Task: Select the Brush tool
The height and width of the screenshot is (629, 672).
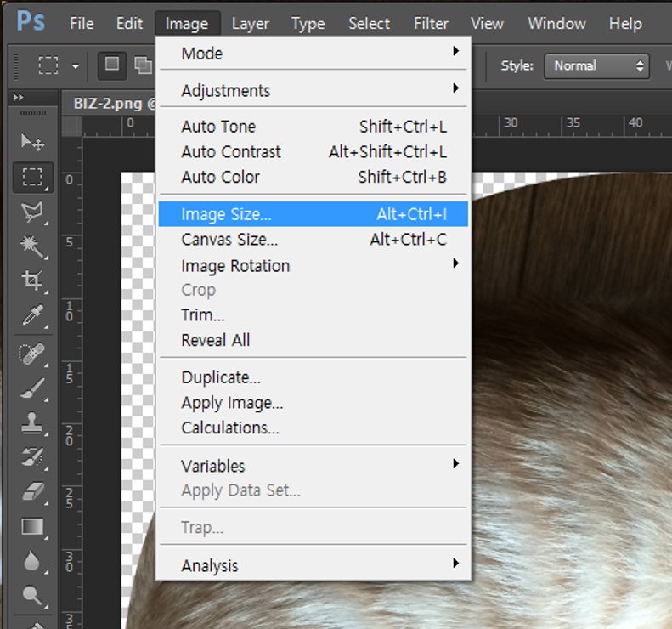Action: [32, 388]
